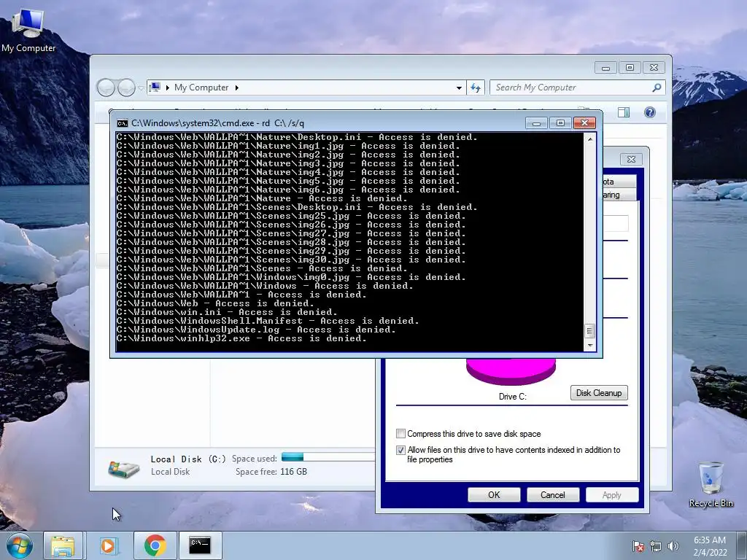Open the My Computer desktop icon

tap(28, 29)
